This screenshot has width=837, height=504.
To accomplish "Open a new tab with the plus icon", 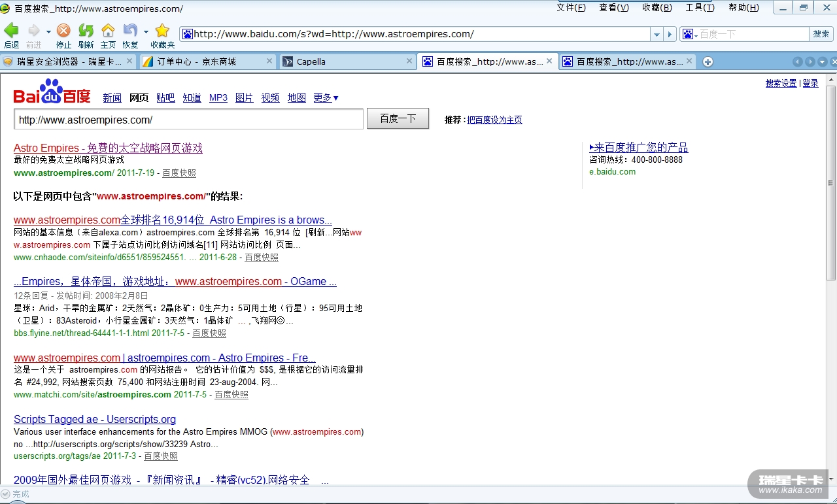I will [708, 62].
